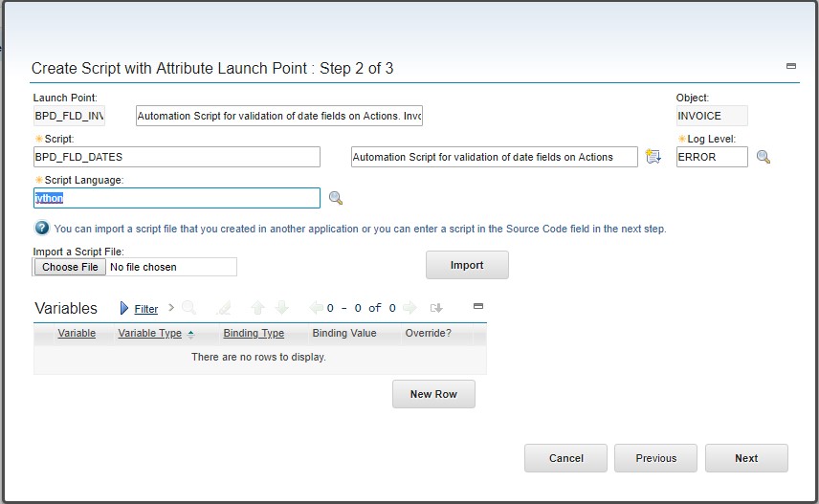Image resolution: width=819 pixels, height=504 pixels.
Task: Go back with Previous button
Action: point(655,458)
